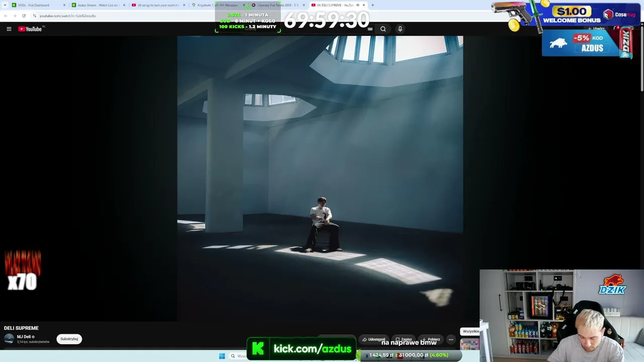Click the Zapisz save button
Screen dimensions: 644x362
coord(404,339)
